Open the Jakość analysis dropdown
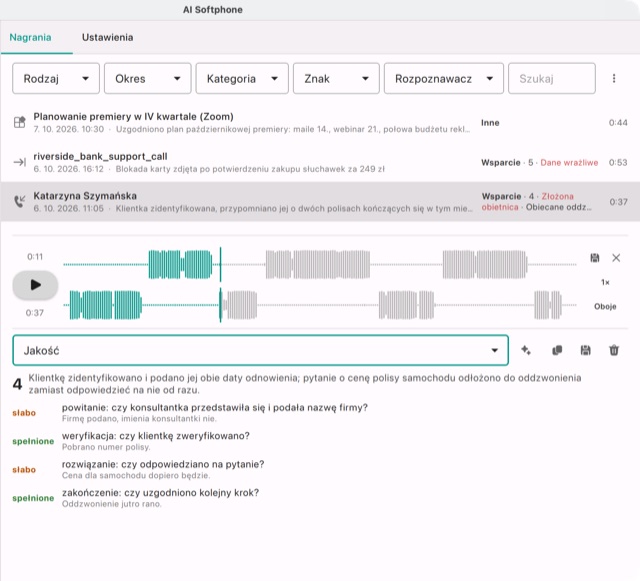This screenshot has width=640, height=581. pos(260,350)
